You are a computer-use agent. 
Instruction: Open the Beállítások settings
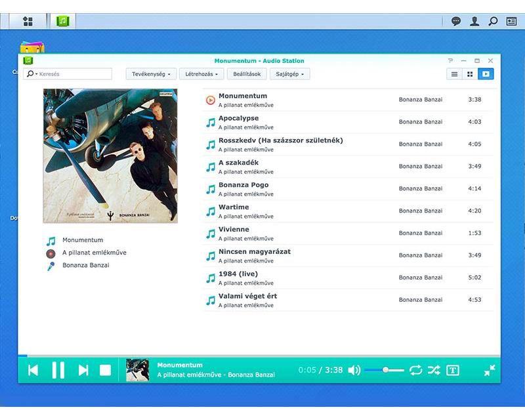[248, 74]
